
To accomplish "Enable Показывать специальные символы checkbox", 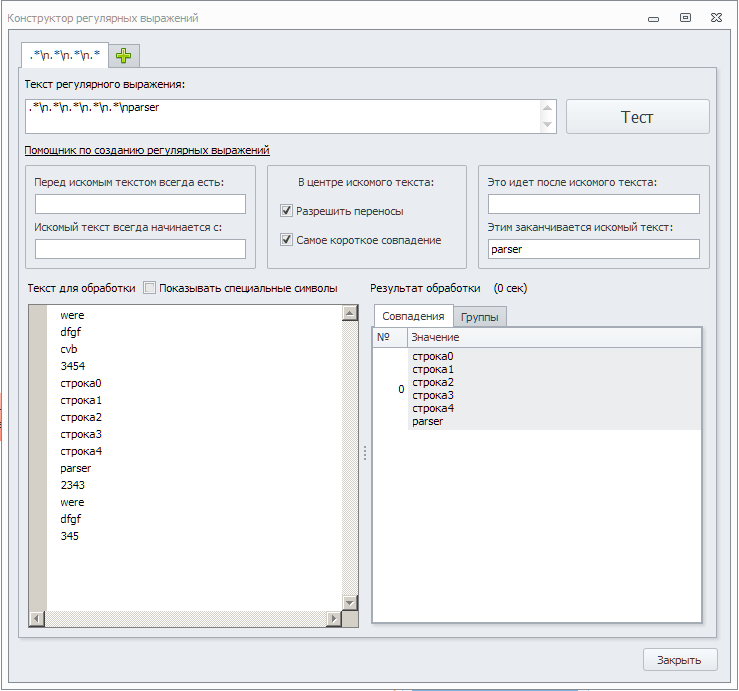I will coord(150,288).
